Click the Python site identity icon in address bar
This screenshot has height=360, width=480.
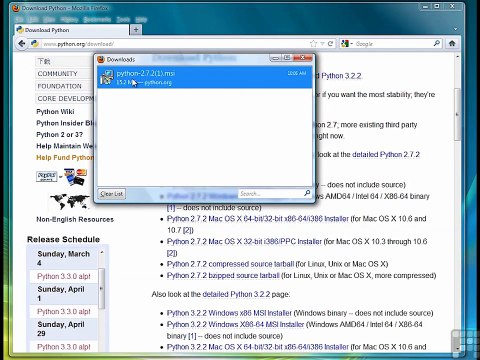(35, 44)
